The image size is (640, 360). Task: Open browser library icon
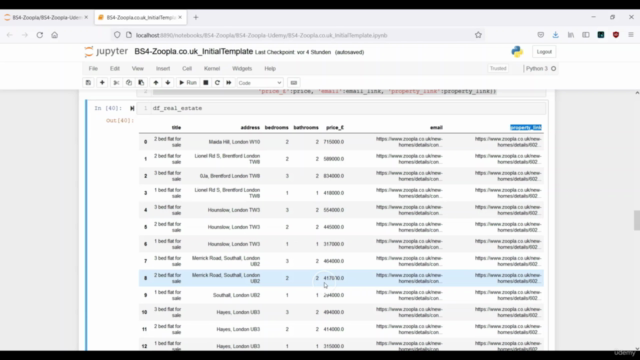(x=571, y=35)
